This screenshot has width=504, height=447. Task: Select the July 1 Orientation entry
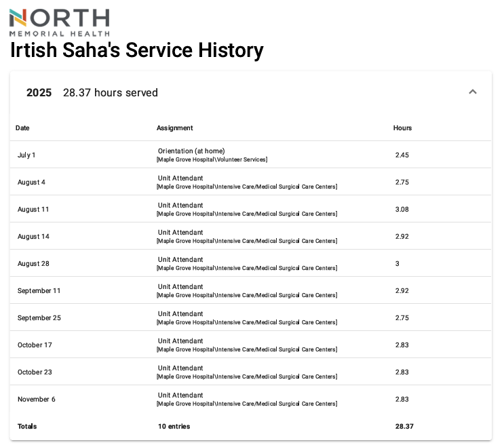pos(191,151)
